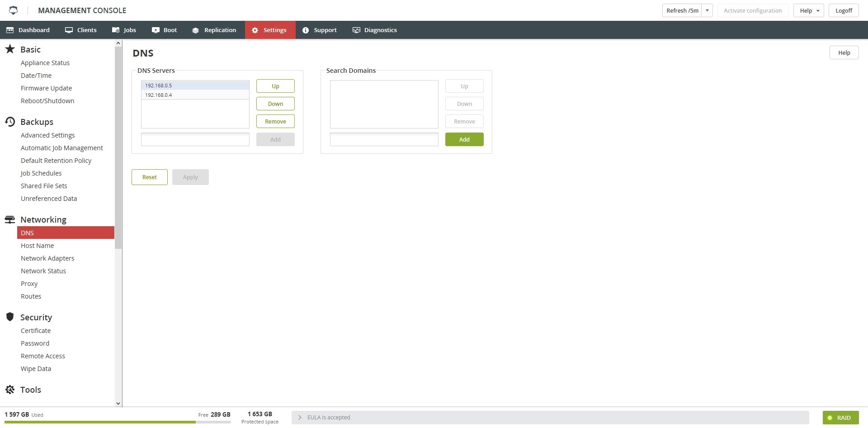868x428 pixels.
Task: Select DNS server 192.168.0.4
Action: (x=195, y=95)
